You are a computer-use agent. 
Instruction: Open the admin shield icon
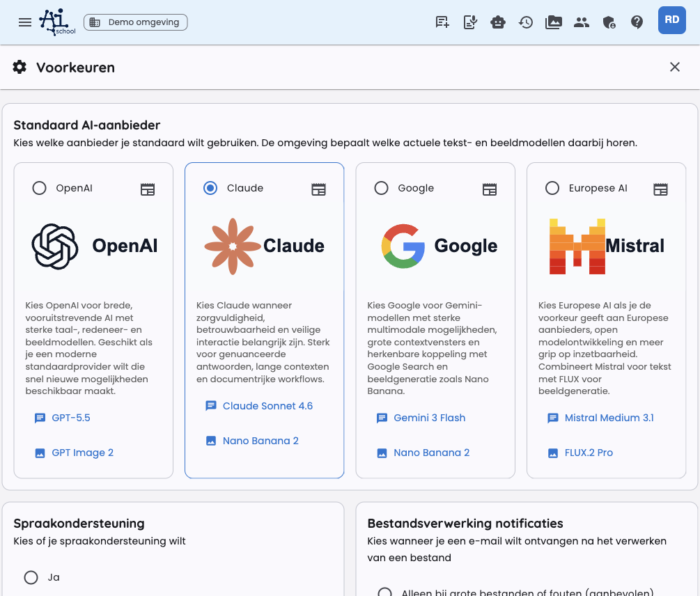609,22
